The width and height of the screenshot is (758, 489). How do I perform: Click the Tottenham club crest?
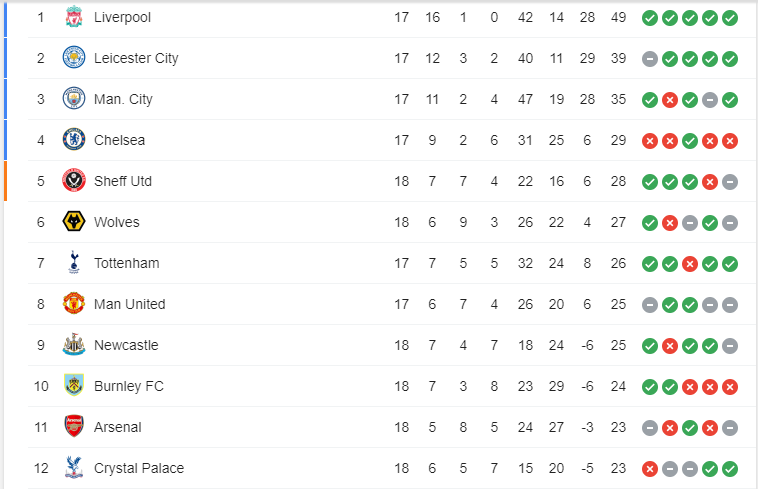tap(74, 263)
